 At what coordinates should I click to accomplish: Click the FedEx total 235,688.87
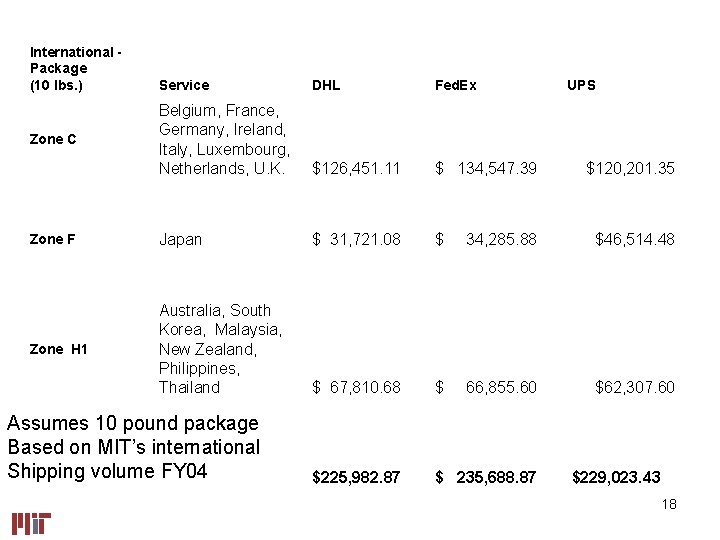tap(486, 478)
